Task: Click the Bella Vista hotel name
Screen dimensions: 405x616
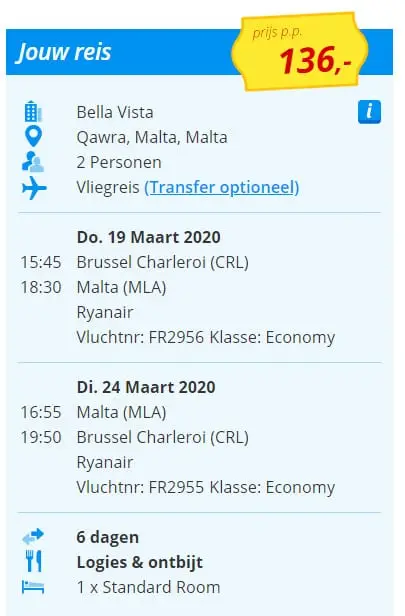Action: [x=115, y=112]
